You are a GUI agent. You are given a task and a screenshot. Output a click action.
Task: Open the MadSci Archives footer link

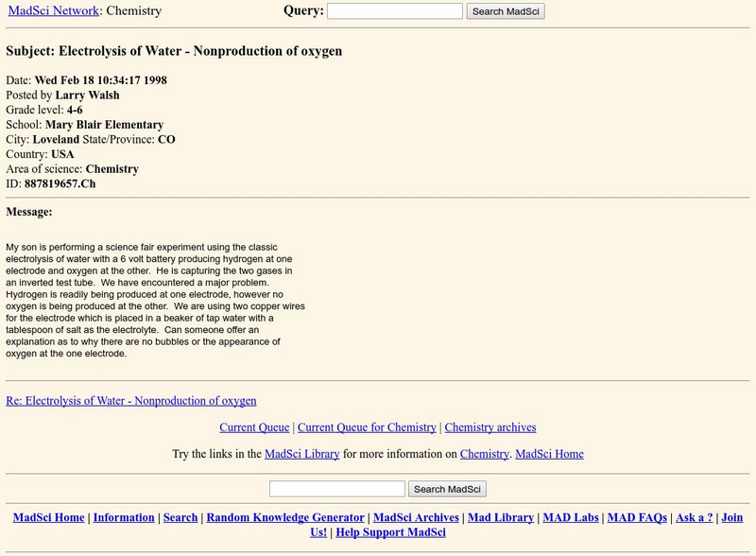(x=416, y=517)
